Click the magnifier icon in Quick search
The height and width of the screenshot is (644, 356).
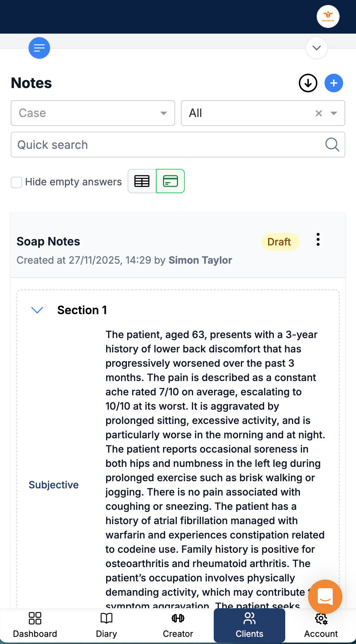[x=332, y=145]
